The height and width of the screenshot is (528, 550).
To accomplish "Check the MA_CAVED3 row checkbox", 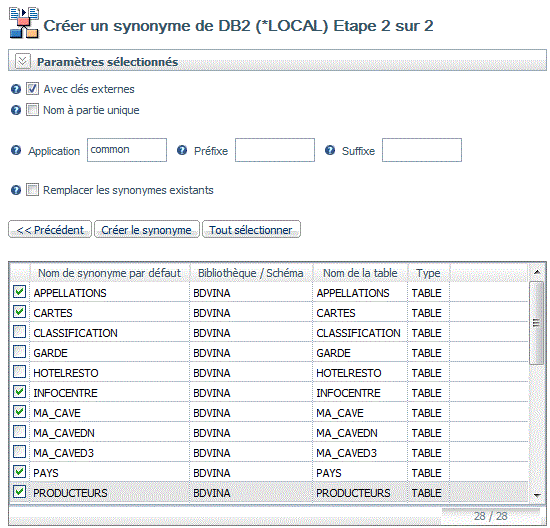I will point(19,452).
